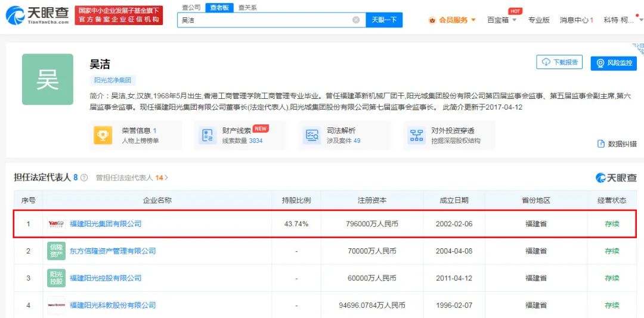Click the 2004-04-08 date cell
This screenshot has width=644, height=318.
pyautogui.click(x=454, y=251)
